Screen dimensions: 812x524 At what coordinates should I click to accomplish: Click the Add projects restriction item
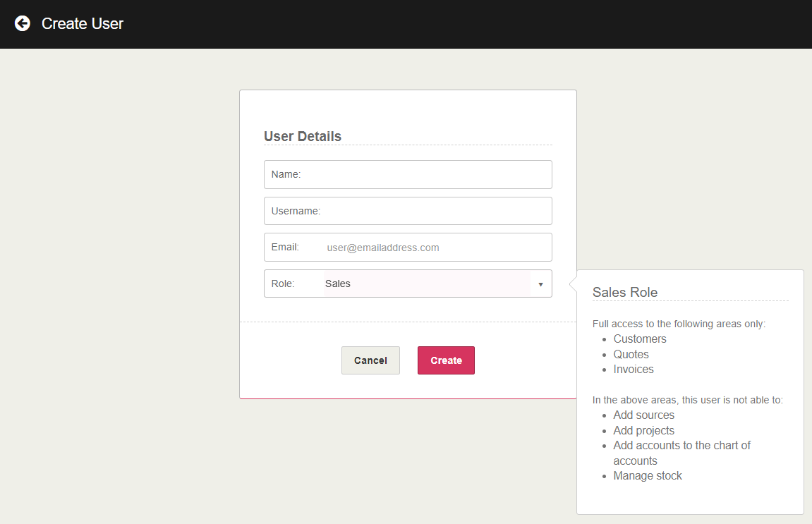(643, 430)
